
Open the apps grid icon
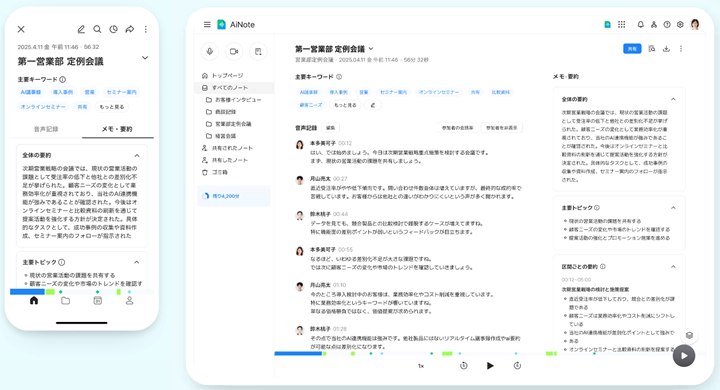(x=621, y=25)
